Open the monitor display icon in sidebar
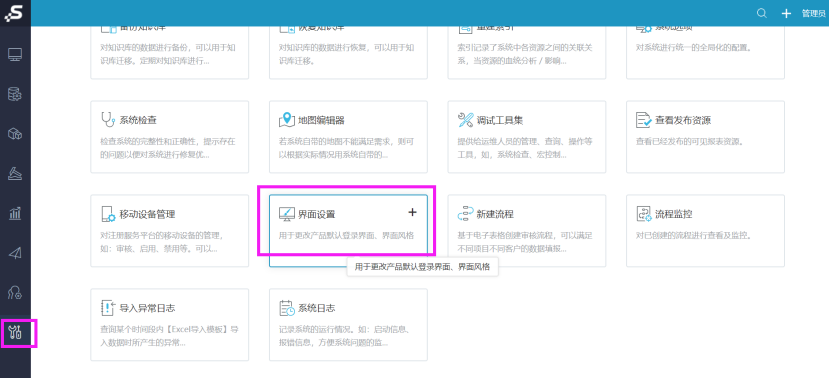 [x=15, y=55]
